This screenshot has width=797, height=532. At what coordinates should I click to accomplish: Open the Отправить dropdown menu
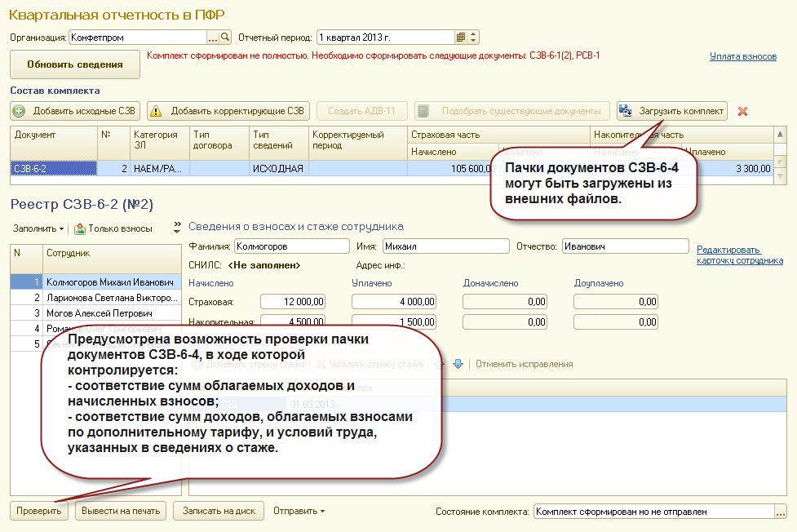[299, 511]
